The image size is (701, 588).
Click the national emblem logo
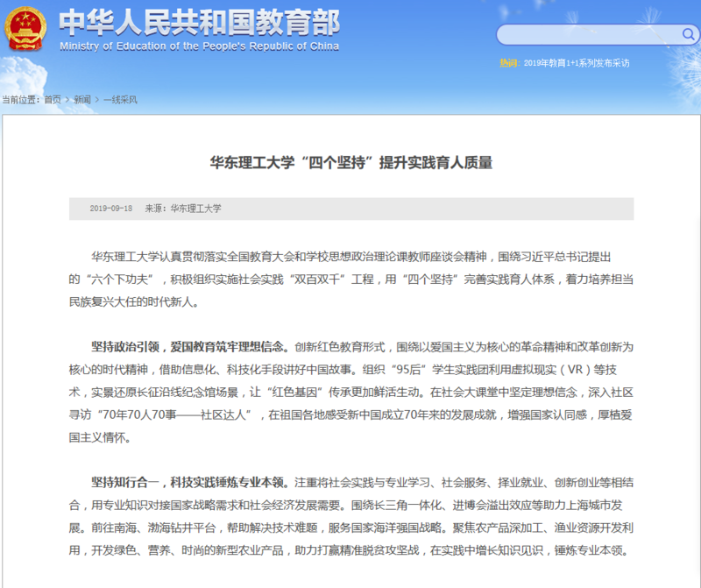(27, 29)
